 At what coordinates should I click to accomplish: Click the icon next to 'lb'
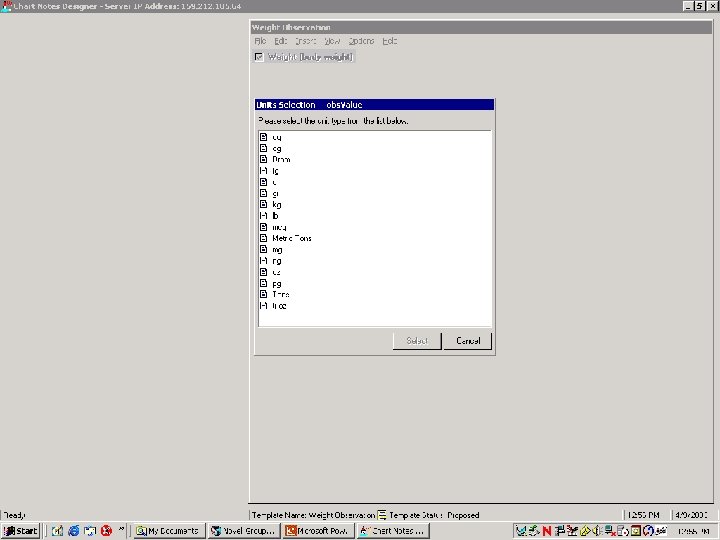(264, 216)
